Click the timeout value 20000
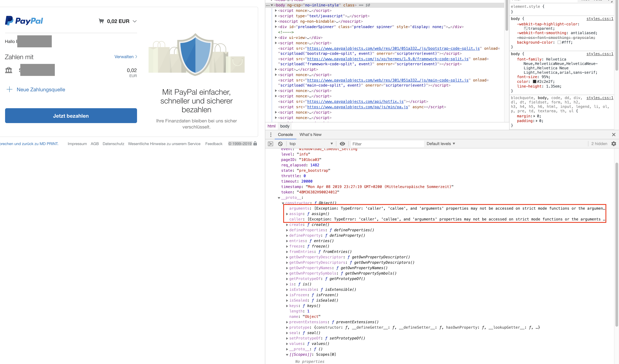 [307, 181]
